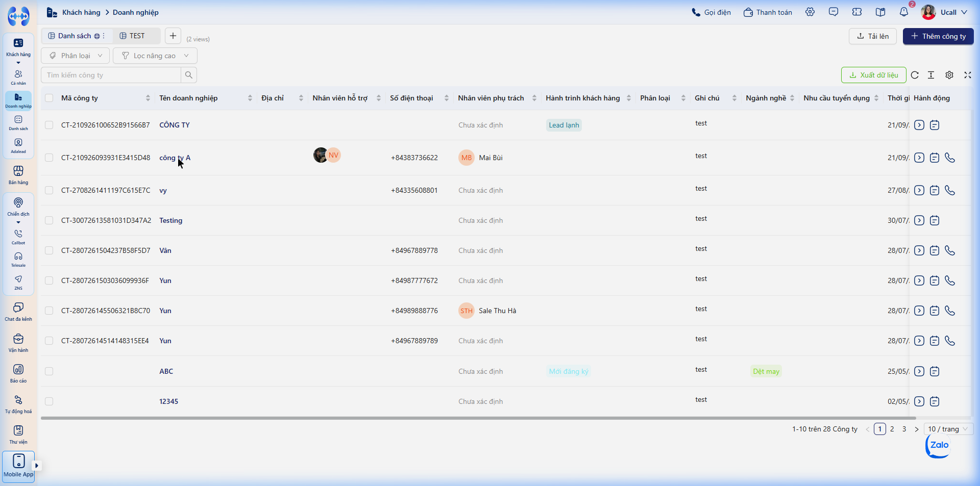Click Tải lên upload button
Image resolution: width=980 pixels, height=486 pixels.
coord(873,36)
